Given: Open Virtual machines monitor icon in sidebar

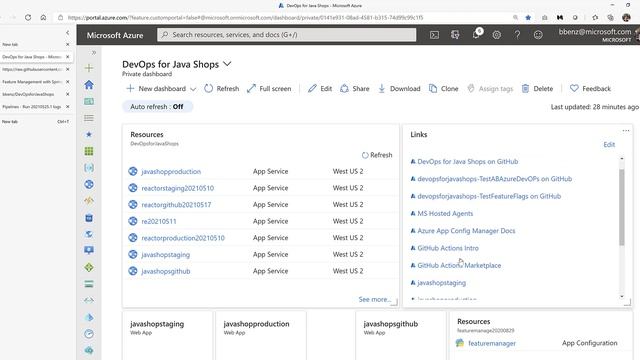Looking at the screenshot, I should [x=89, y=250].
